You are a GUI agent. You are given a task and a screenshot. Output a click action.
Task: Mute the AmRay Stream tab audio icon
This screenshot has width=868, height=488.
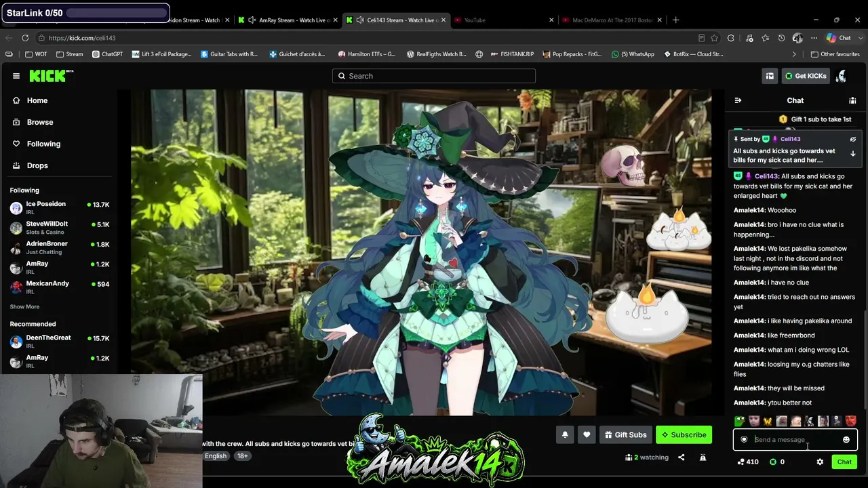click(x=252, y=20)
